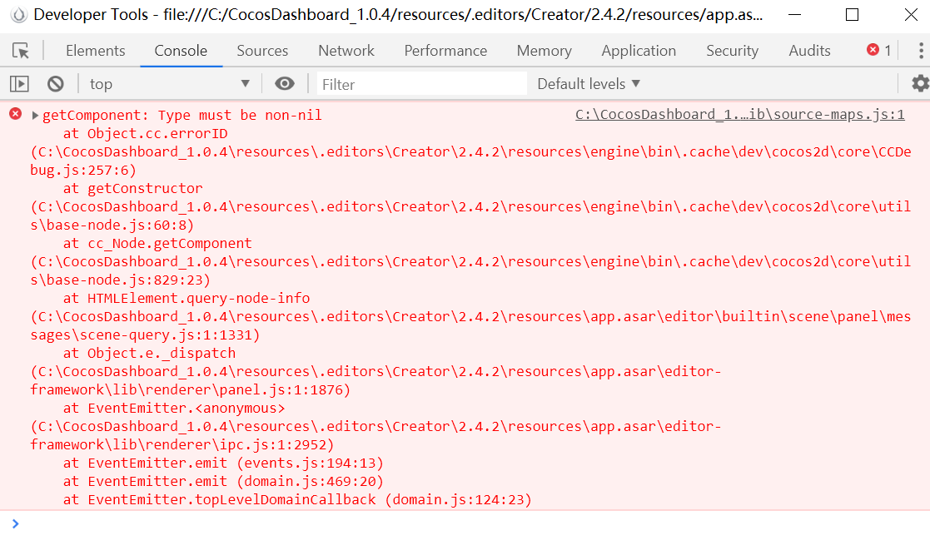Clear the console with the ban icon

55,84
